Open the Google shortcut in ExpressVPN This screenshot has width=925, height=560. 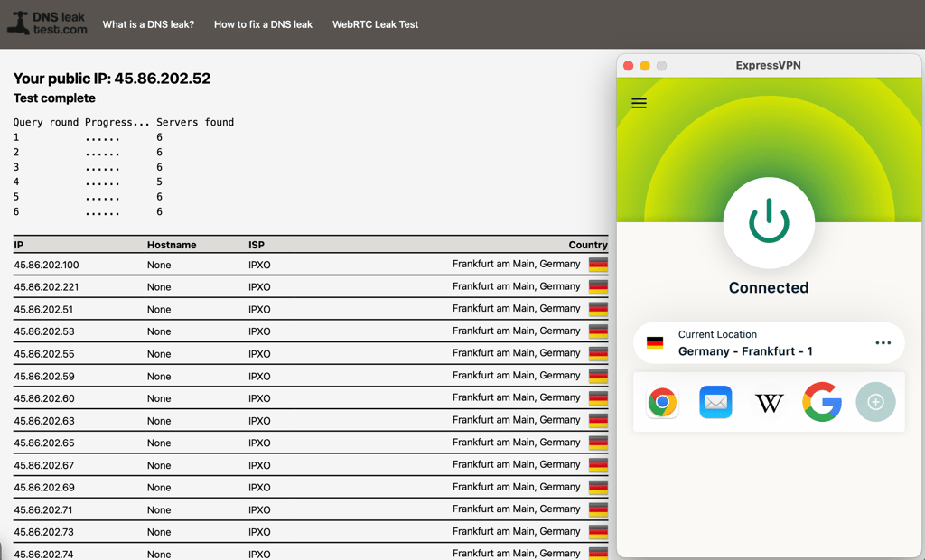click(x=822, y=403)
